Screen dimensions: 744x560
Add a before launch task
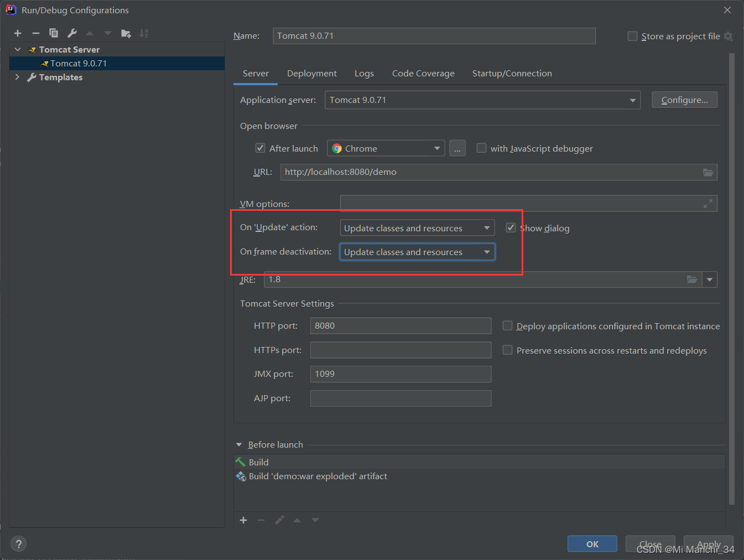pos(243,520)
